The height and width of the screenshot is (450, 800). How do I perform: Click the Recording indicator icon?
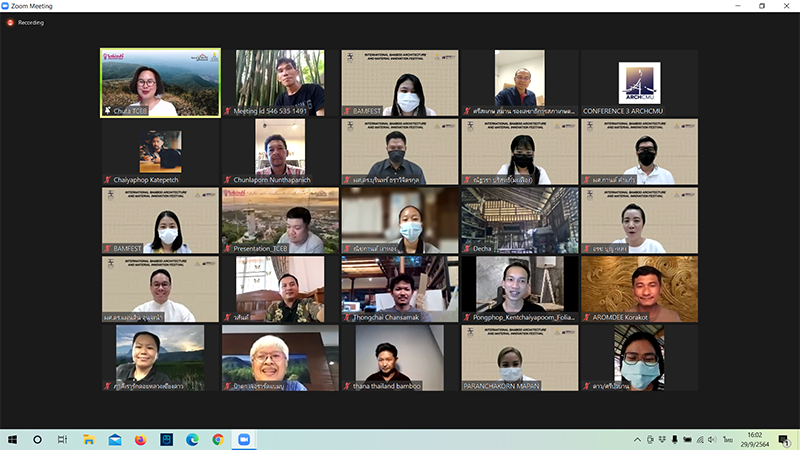[11, 22]
